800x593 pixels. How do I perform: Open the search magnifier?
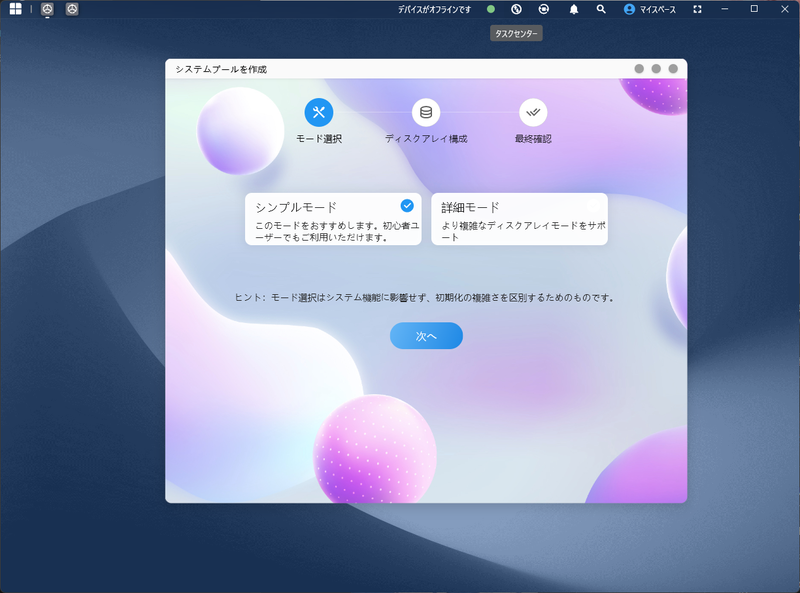[601, 9]
